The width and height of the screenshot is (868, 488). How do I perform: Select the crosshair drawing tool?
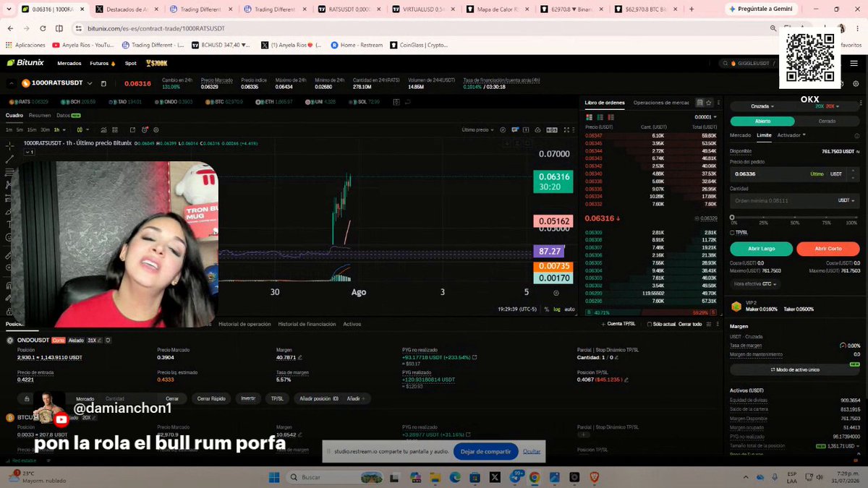(9, 145)
